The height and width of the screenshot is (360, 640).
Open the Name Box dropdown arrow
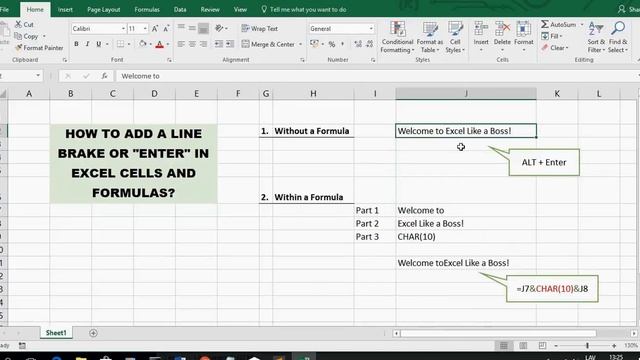[38, 76]
